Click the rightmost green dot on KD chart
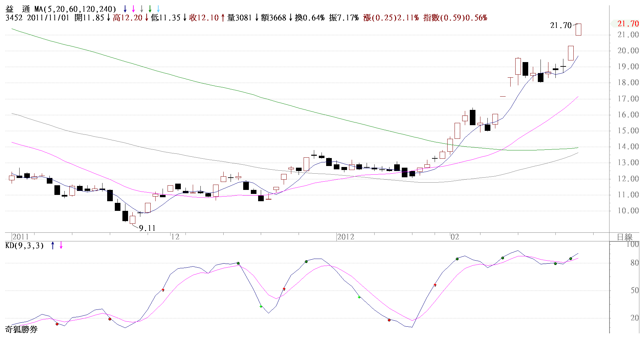The image size is (644, 338). [x=571, y=258]
